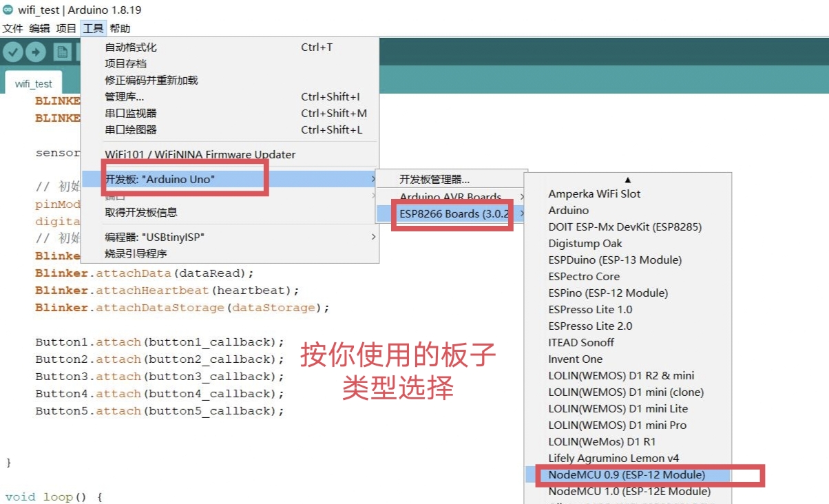Select Lifely Agrumino Lemon v4 board

[627, 458]
